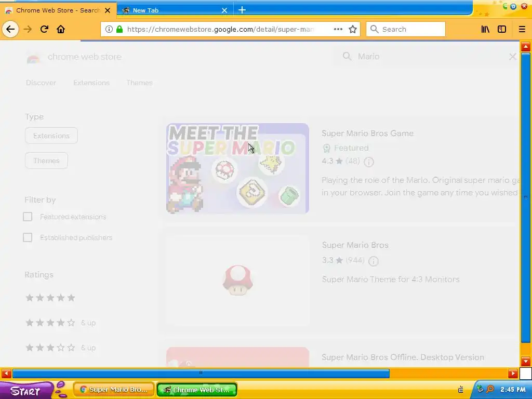
Task: Open the Meet the Super Mario thumbnail
Action: (237, 169)
